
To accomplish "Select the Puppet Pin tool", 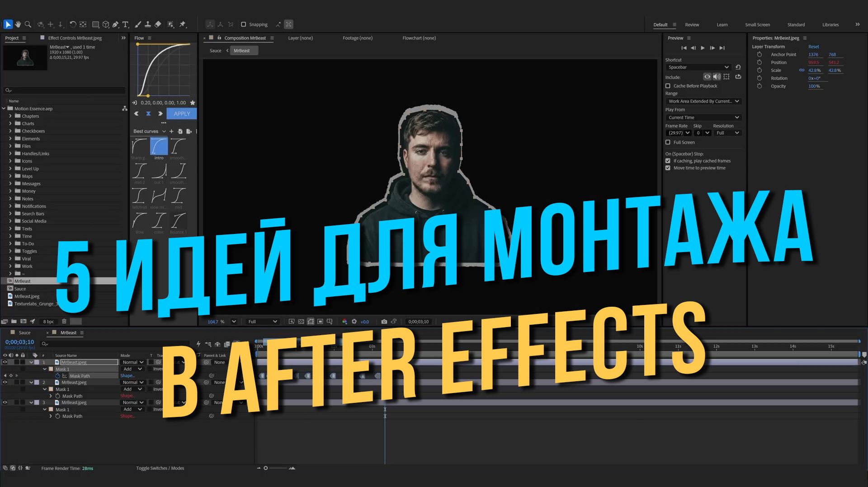I will (x=183, y=24).
